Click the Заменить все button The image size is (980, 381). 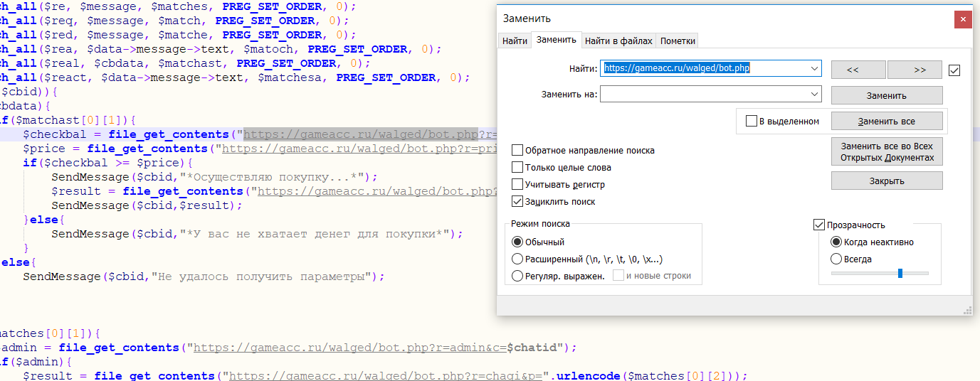pos(887,121)
